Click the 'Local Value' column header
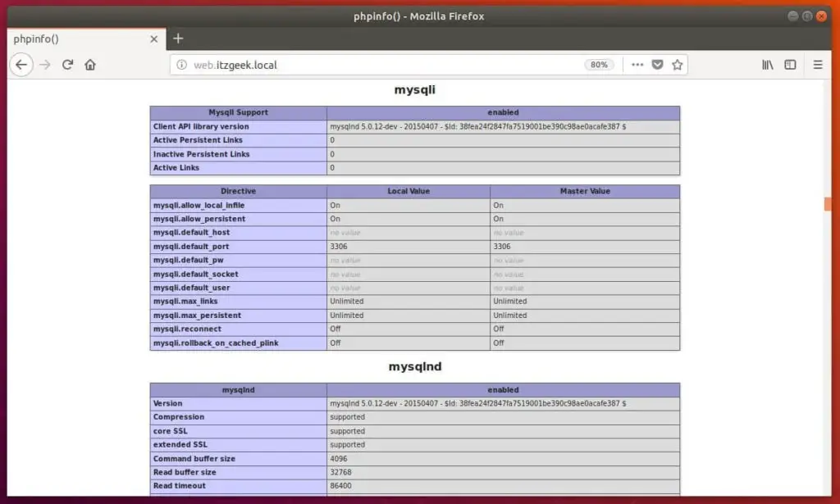The height and width of the screenshot is (504, 840). tap(409, 191)
